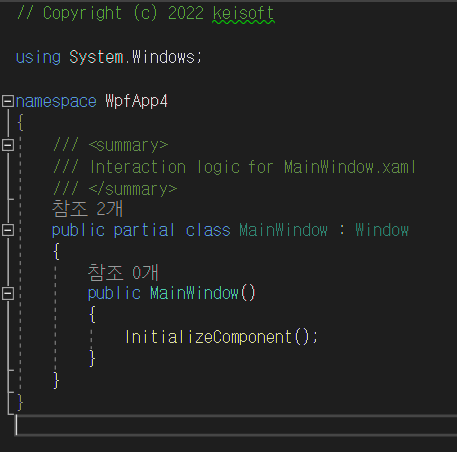Screen dimensions: 457x452
Task: Click the 'class' keyword
Action: click(x=208, y=230)
